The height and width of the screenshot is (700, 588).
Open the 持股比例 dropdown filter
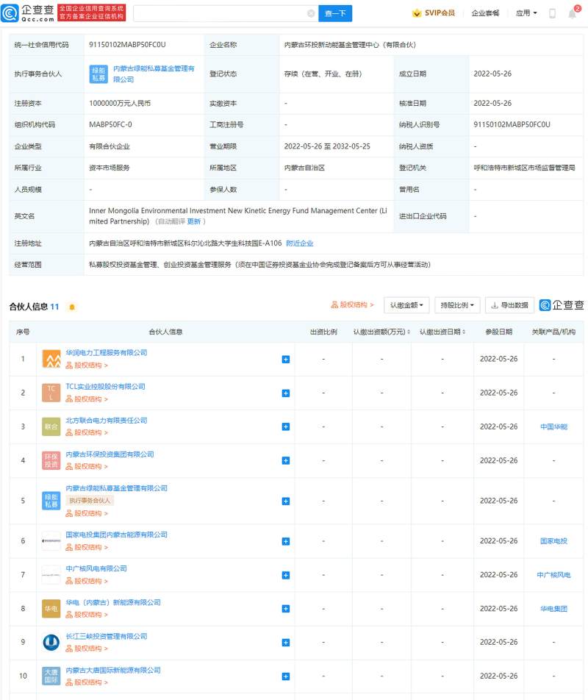coord(457,305)
